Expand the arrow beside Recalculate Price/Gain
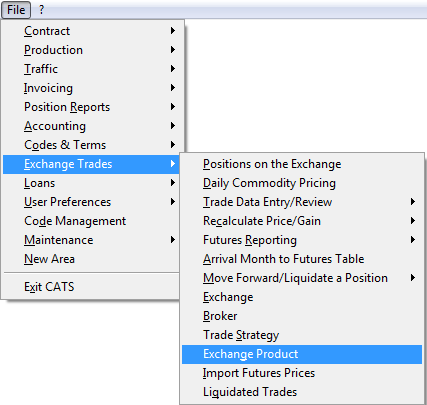 [x=413, y=221]
